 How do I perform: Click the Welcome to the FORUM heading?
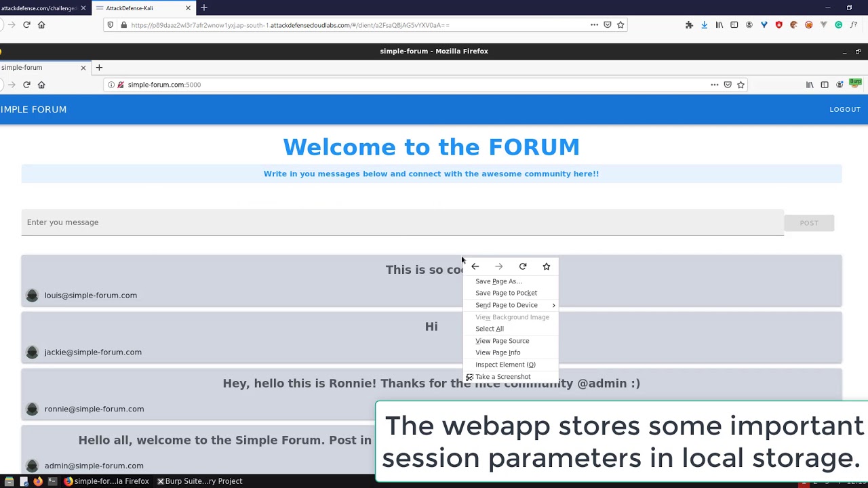click(x=431, y=147)
